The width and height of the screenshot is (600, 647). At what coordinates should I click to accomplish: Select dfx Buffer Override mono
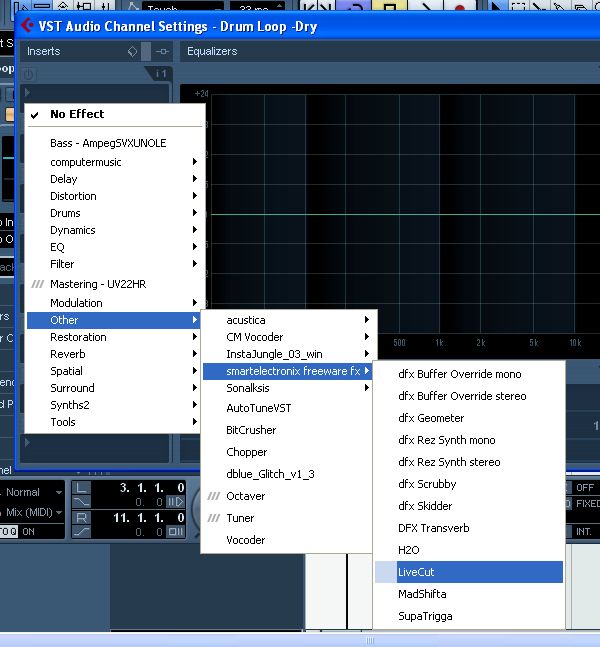469,374
